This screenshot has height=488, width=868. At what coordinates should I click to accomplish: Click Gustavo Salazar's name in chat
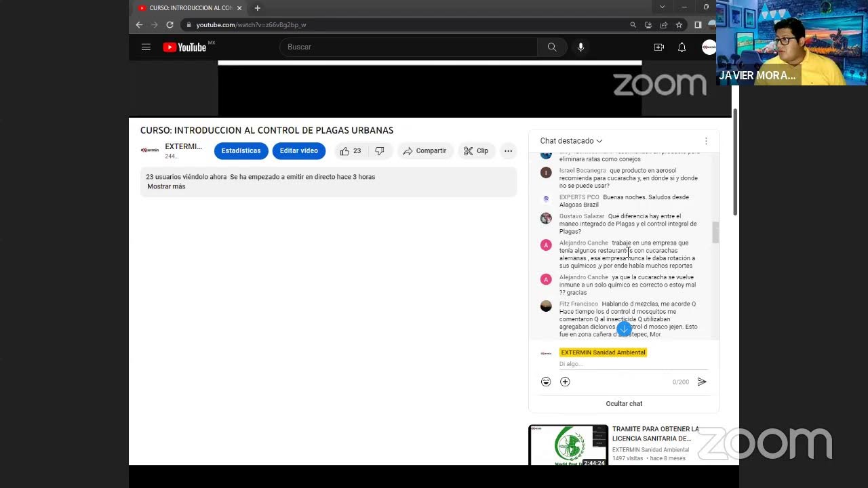tap(582, 216)
